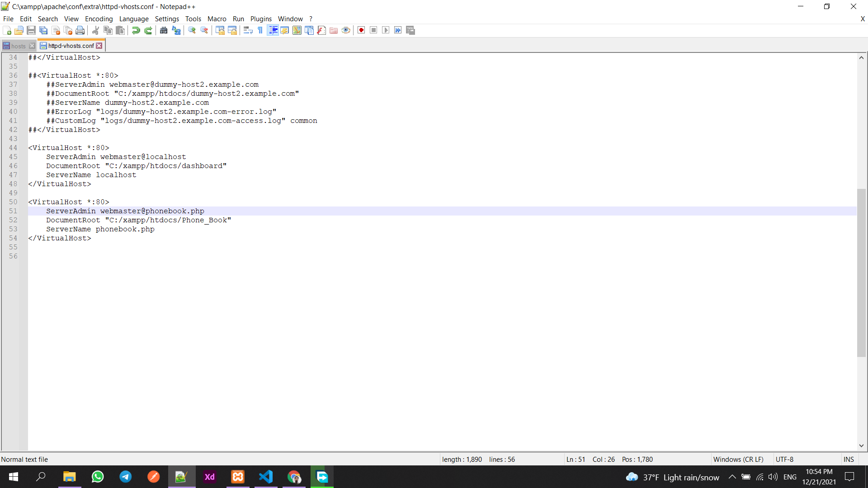Undo last change with green arrow

136,30
